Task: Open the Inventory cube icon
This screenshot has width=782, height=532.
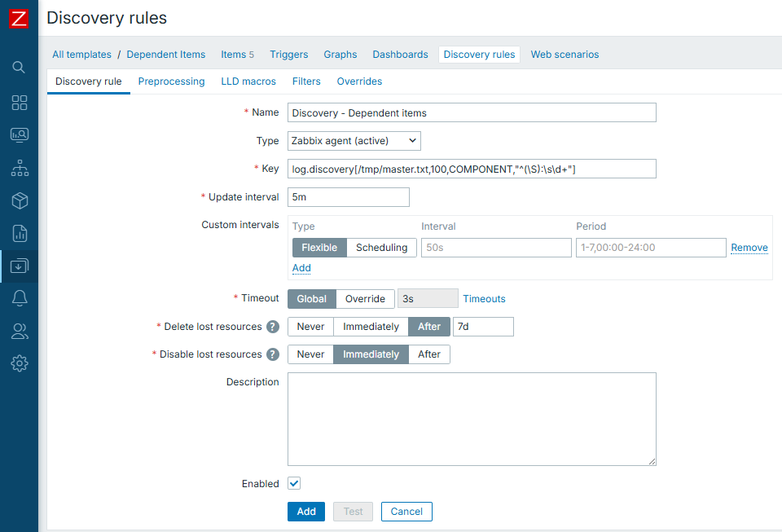Action: pos(19,200)
